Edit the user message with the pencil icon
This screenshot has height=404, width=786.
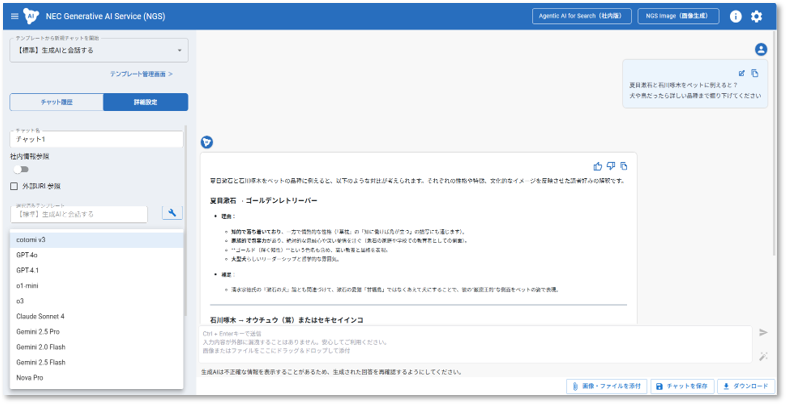[741, 73]
